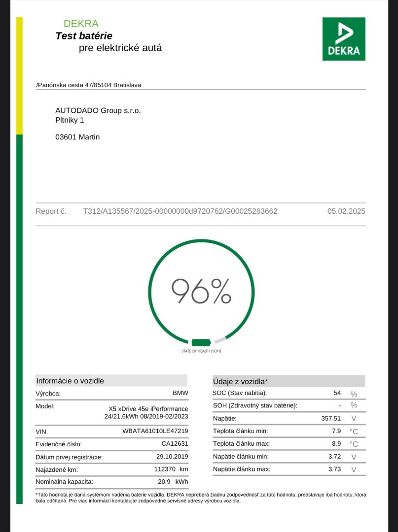
Task: Click the X5 xDrive 45e iPerformance model text
Action: (x=148, y=409)
